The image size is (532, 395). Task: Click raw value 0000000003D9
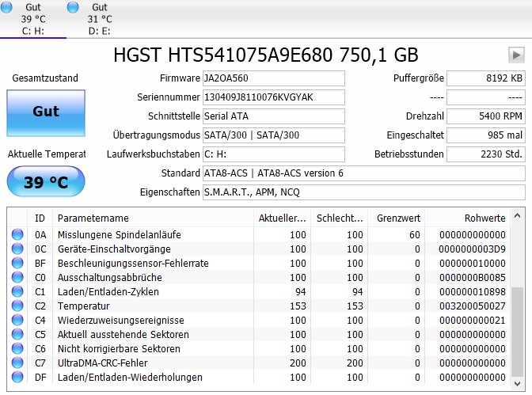[x=473, y=249]
